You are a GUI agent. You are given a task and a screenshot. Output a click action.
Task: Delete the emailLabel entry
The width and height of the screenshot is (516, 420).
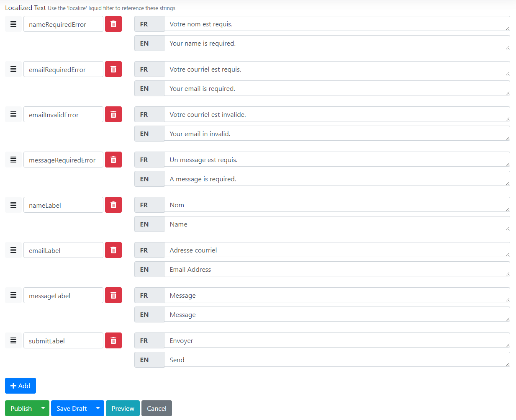tap(113, 250)
